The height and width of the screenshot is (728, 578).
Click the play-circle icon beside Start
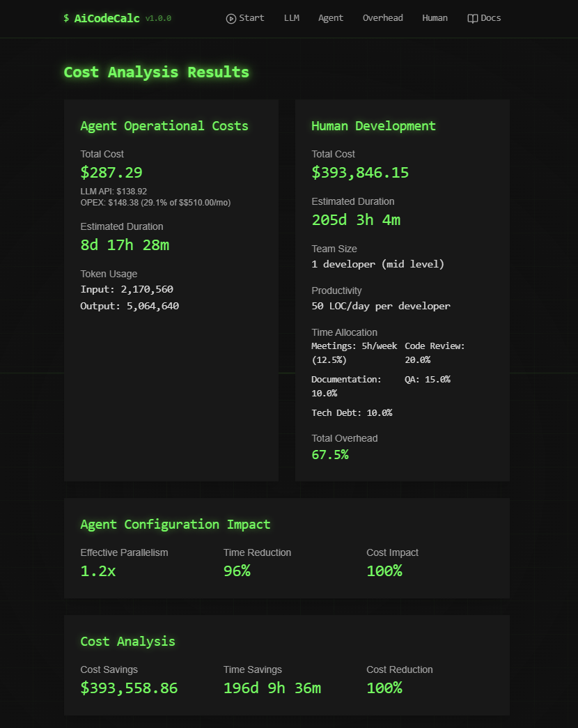coord(231,19)
